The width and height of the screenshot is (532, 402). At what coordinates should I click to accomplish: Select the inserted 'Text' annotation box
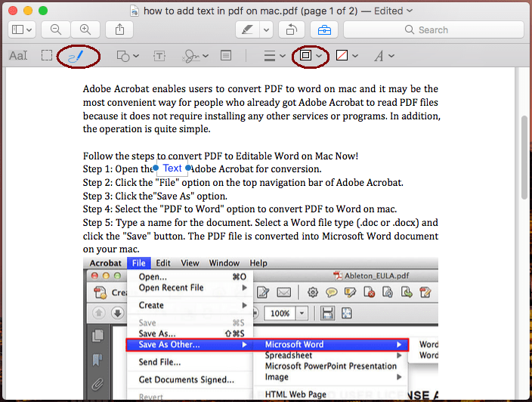pyautogui.click(x=172, y=169)
